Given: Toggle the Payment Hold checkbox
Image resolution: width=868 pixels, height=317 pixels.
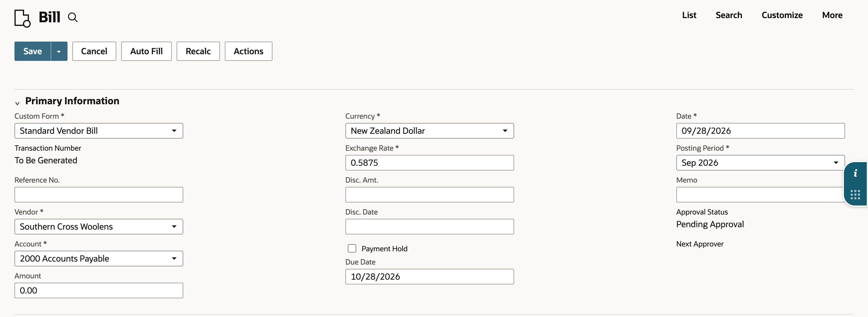Looking at the screenshot, I should tap(352, 248).
